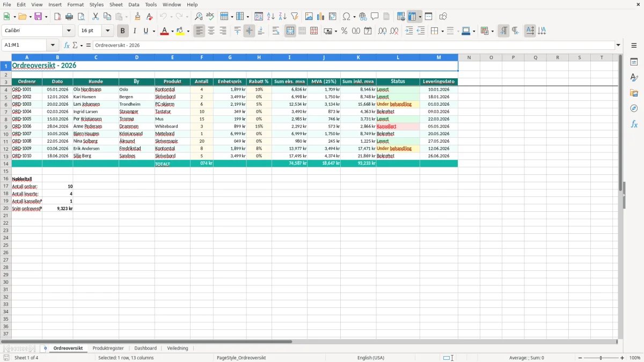Toggle Underline formatting
This screenshot has height=362, width=644.
click(145, 31)
